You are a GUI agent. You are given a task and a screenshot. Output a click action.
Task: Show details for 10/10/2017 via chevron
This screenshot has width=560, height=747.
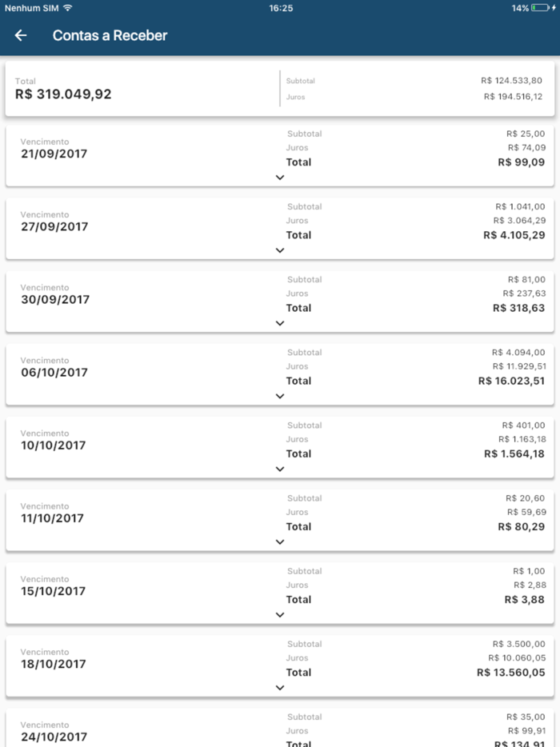click(x=280, y=469)
